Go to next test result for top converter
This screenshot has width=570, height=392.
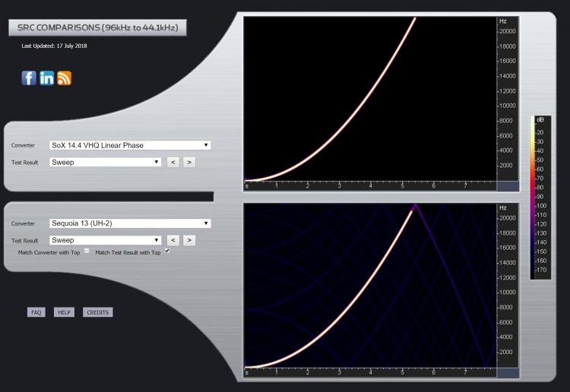coord(189,162)
